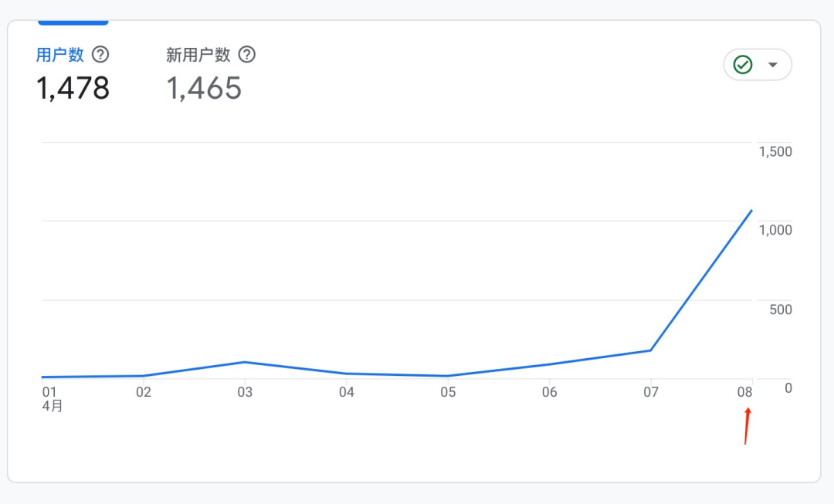The height and width of the screenshot is (504, 834).
Task: Click the 07 date axis label
Action: (x=651, y=392)
